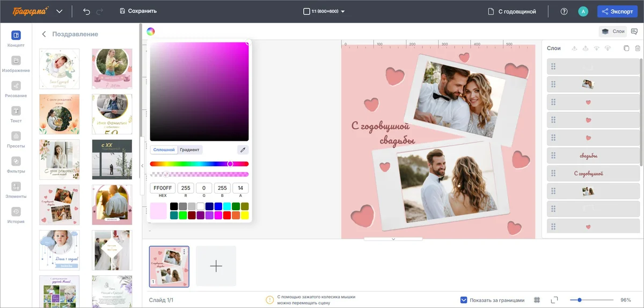Select the cyan color swatch

(x=227, y=206)
